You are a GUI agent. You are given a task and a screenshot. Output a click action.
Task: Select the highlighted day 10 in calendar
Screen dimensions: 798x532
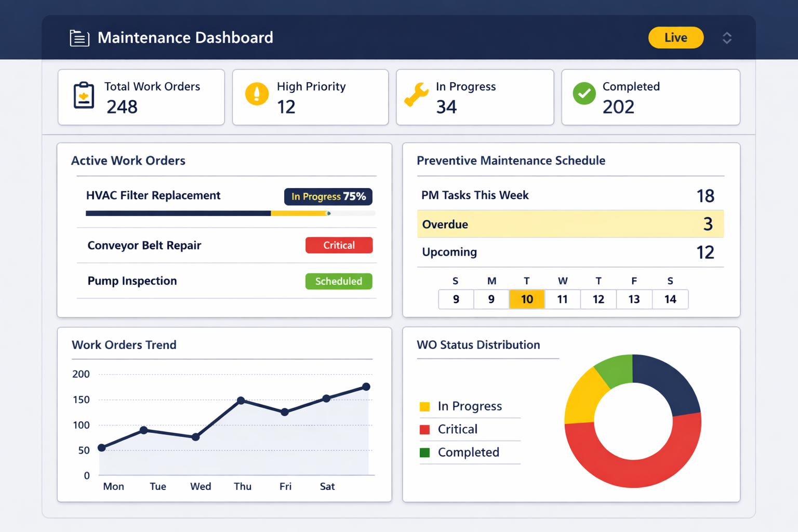527,299
